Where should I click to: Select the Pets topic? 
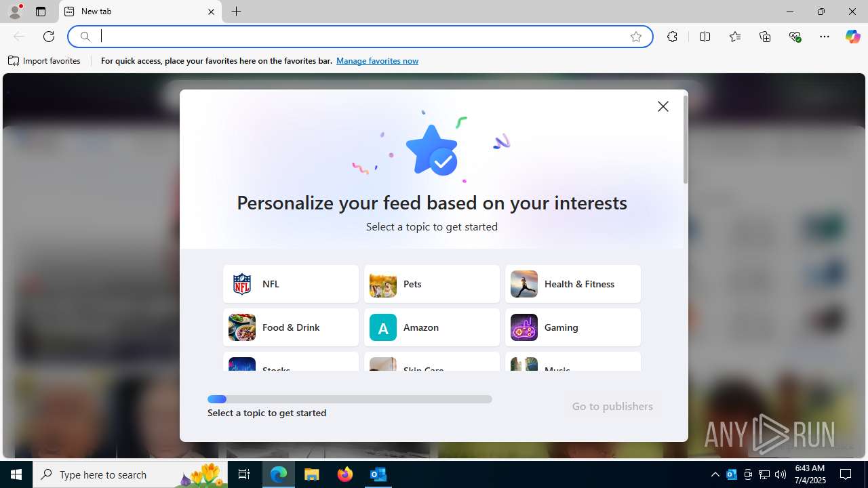point(432,284)
